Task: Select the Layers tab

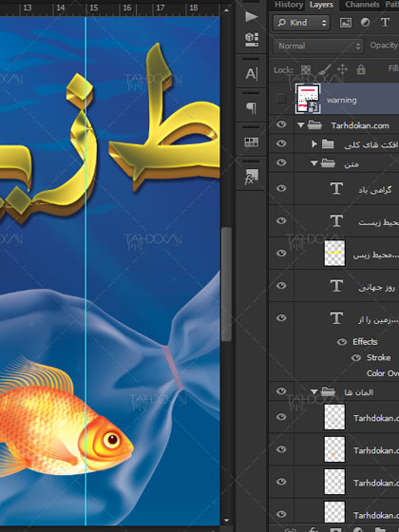Action: click(x=321, y=5)
